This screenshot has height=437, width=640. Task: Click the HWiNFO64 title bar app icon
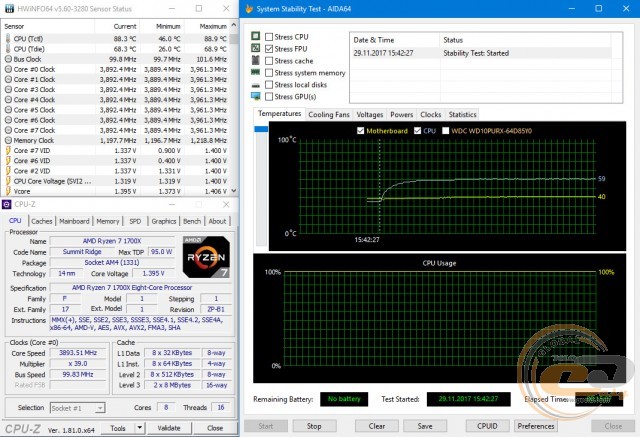[x=9, y=9]
